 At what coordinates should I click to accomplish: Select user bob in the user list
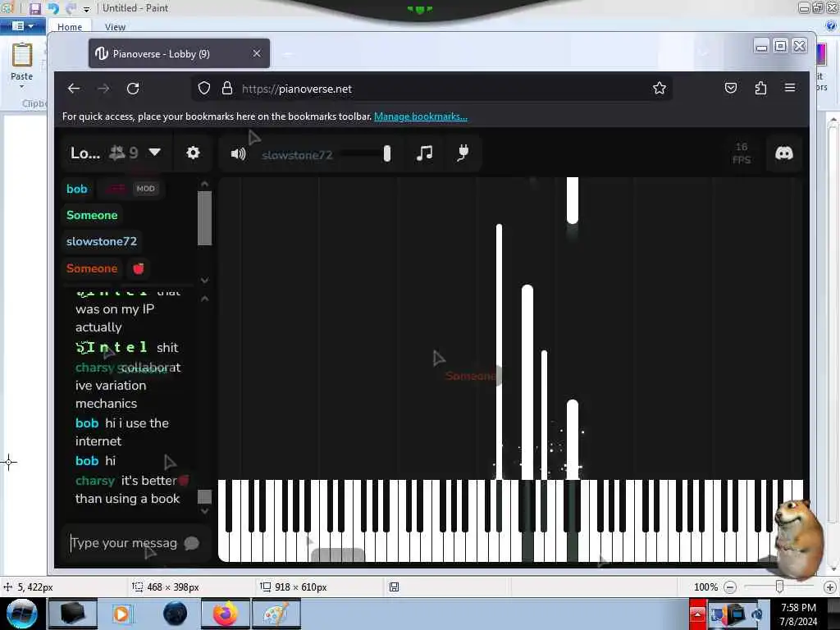tap(76, 189)
